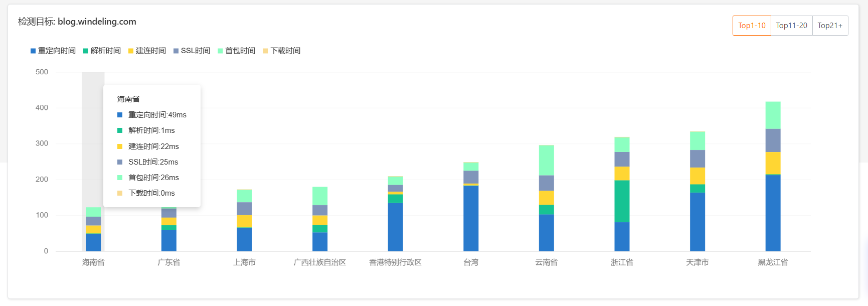868x306 pixels.
Task: Click the 天津市 axis label
Action: pyautogui.click(x=698, y=262)
